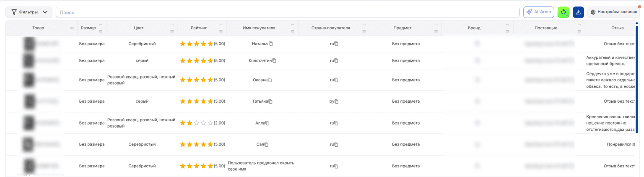
Task: Open the three-dots menu of Рейтинг column
Action: click(221, 24)
